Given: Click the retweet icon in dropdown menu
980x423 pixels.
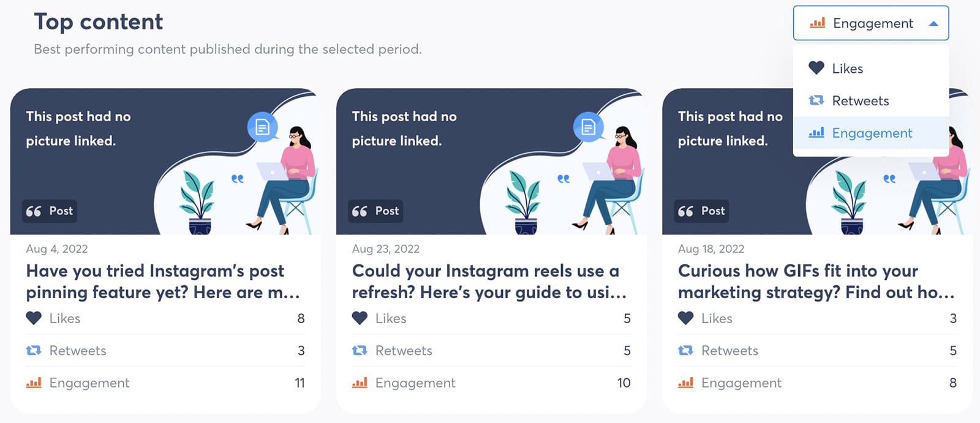Looking at the screenshot, I should coord(816,100).
